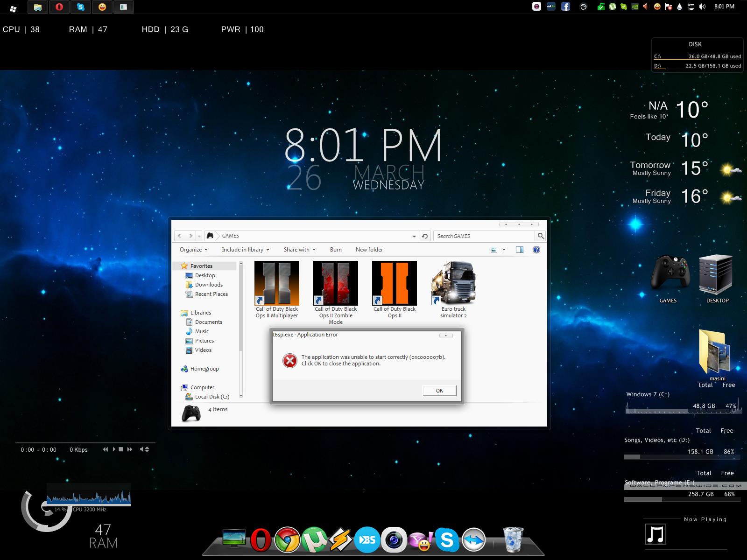
Task: Open Windows Explorer from the top taskbar
Action: 38,7
